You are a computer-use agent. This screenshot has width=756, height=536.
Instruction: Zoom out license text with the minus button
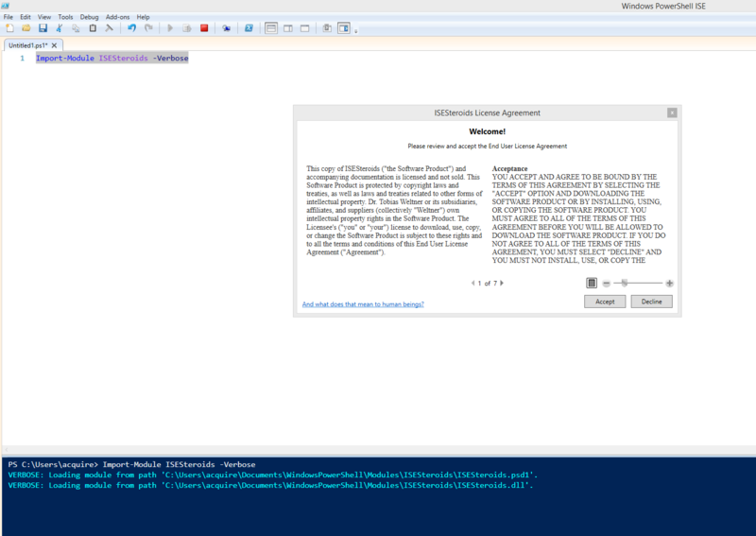point(607,284)
